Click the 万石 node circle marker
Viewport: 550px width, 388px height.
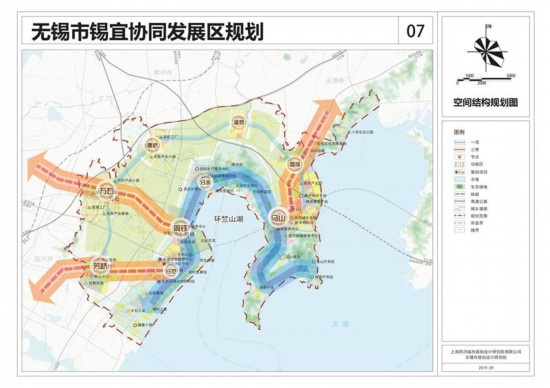107,190
